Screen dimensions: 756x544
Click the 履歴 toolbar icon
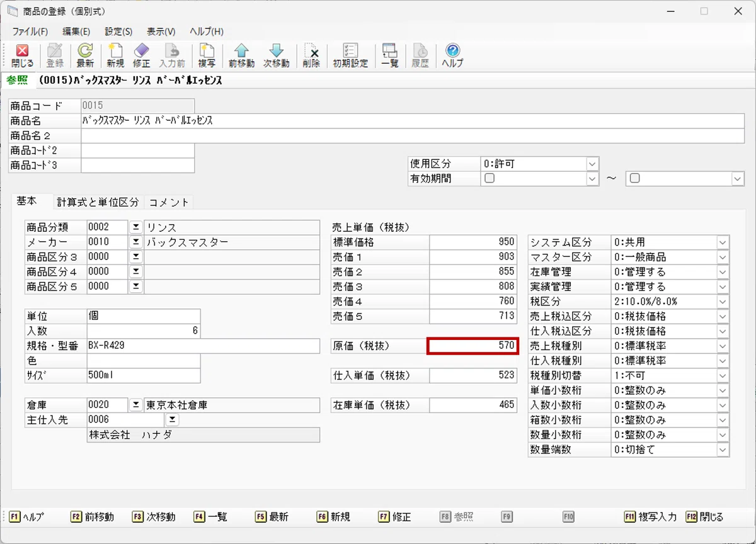click(420, 56)
